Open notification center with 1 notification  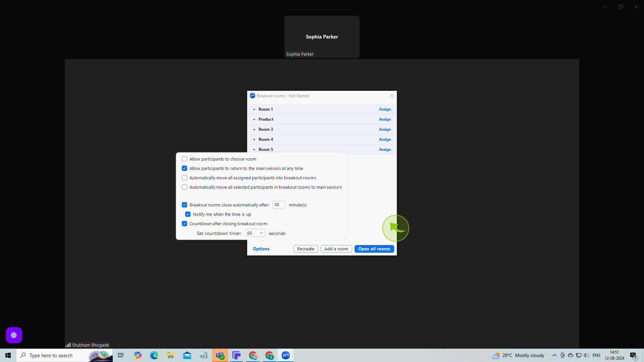[634, 356]
